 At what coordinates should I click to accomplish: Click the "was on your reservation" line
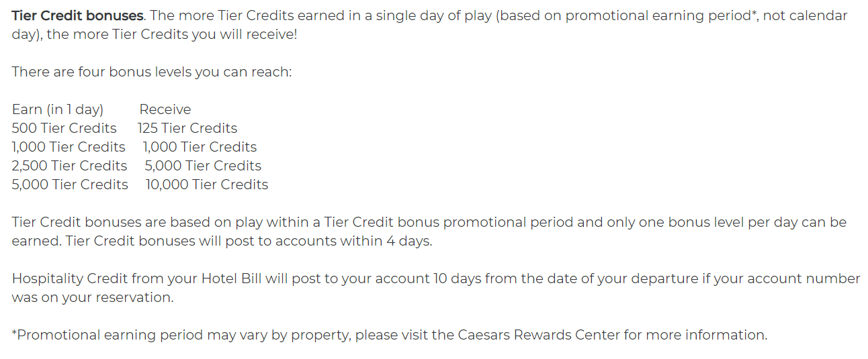[x=92, y=297]
